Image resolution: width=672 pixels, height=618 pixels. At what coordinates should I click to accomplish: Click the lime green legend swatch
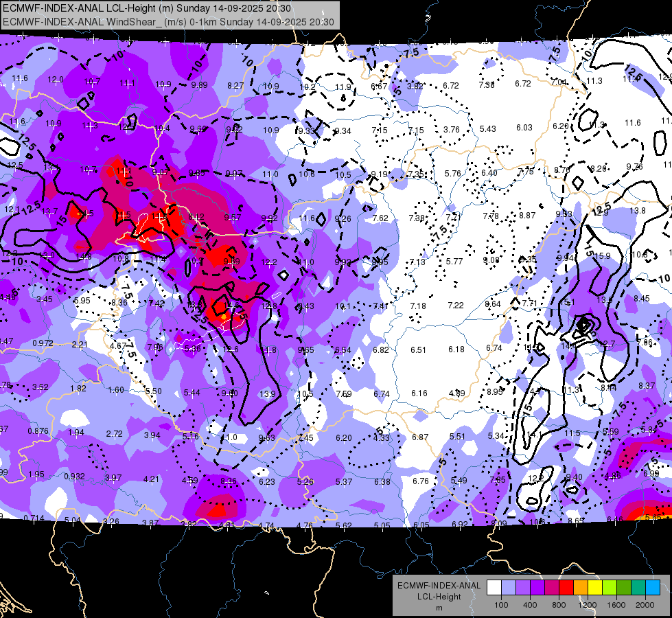pos(610,588)
